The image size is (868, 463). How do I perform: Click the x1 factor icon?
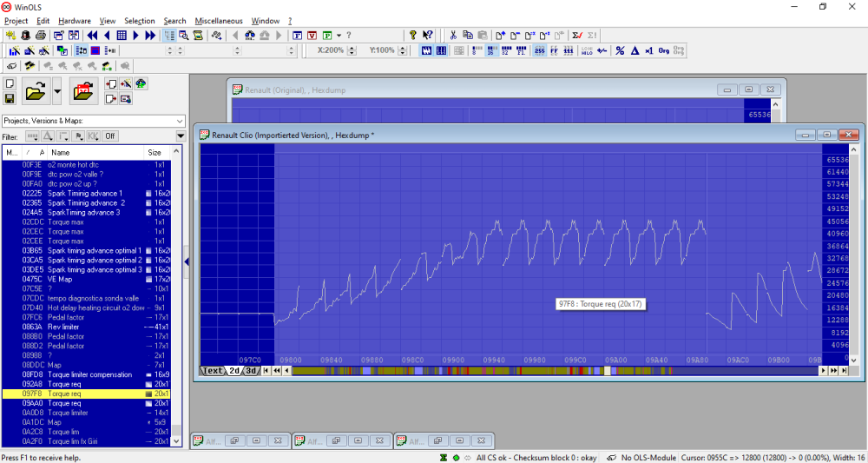[648, 50]
